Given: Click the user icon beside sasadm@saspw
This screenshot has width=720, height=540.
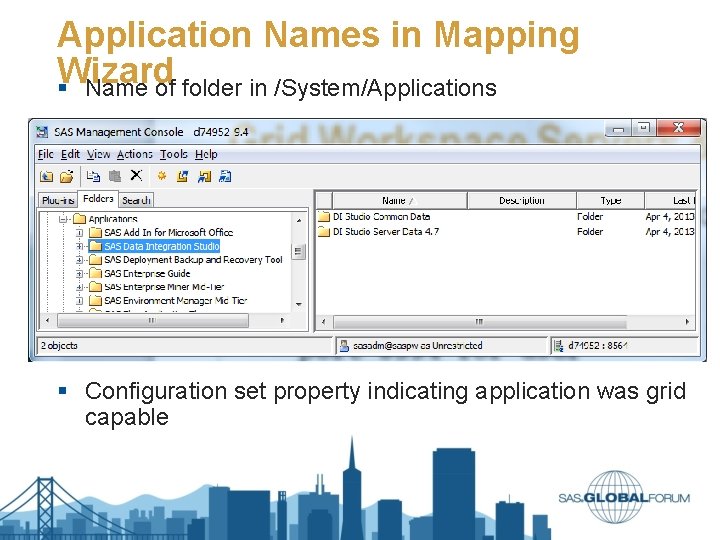Looking at the screenshot, I should click(x=344, y=346).
